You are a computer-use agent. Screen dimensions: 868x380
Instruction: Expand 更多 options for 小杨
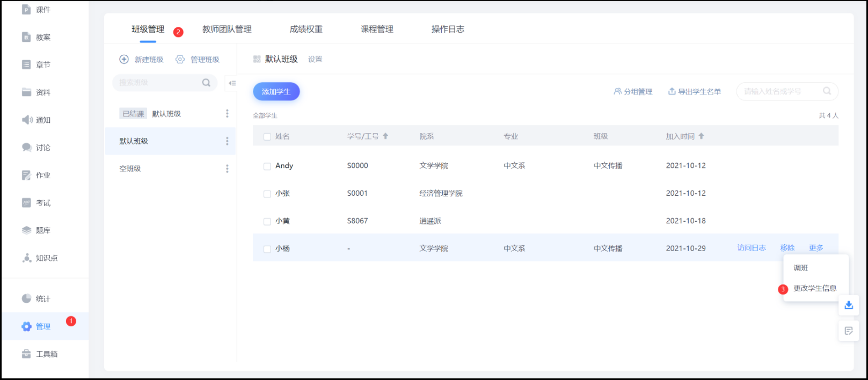pyautogui.click(x=816, y=248)
